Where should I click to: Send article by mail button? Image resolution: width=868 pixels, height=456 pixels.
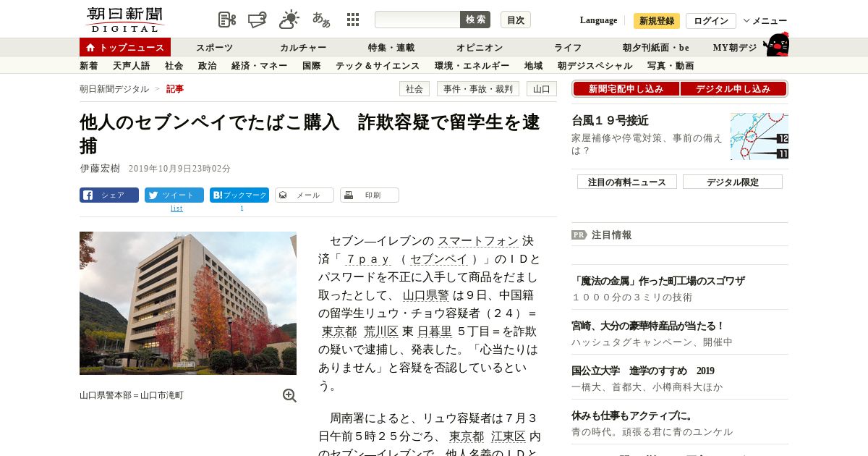tap(305, 195)
